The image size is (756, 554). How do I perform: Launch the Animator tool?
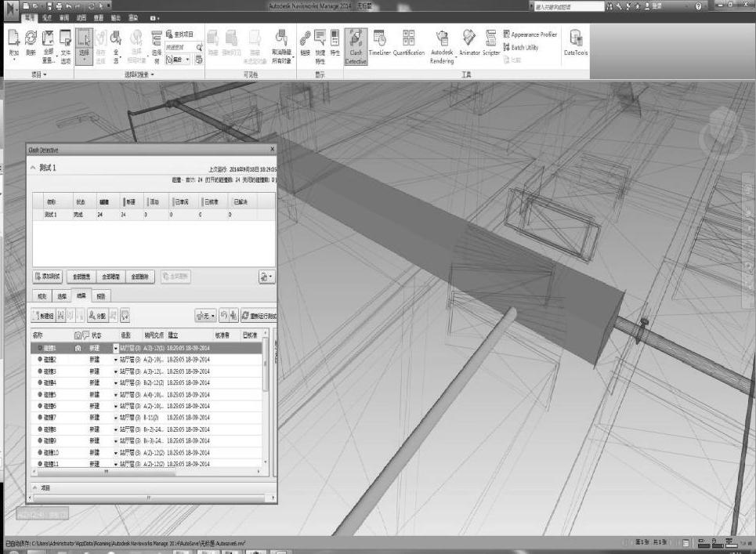(x=469, y=43)
